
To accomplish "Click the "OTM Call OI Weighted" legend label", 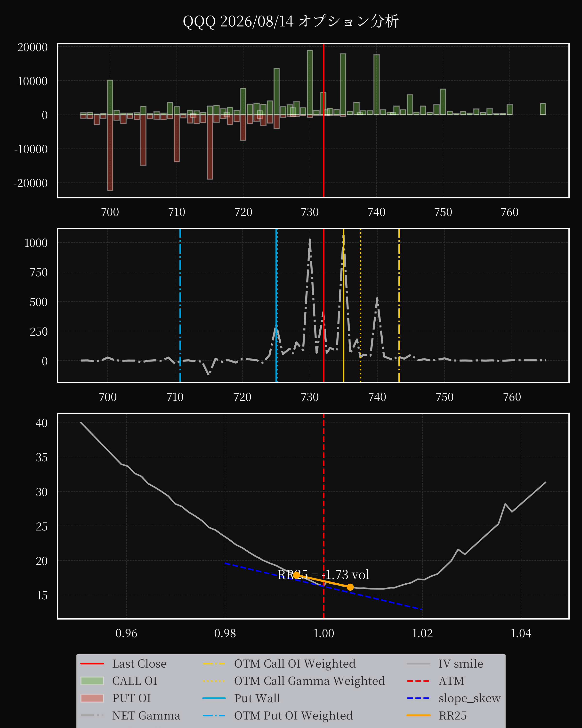I will click(x=295, y=663).
